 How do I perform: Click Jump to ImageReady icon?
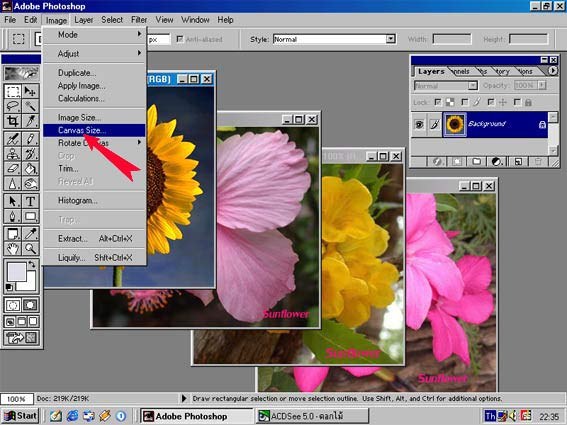21,338
